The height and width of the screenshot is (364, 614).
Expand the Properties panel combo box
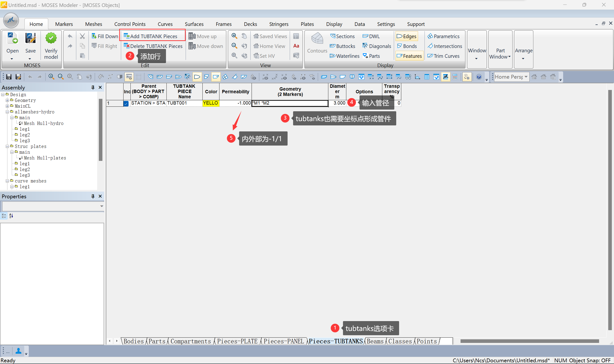(101, 206)
